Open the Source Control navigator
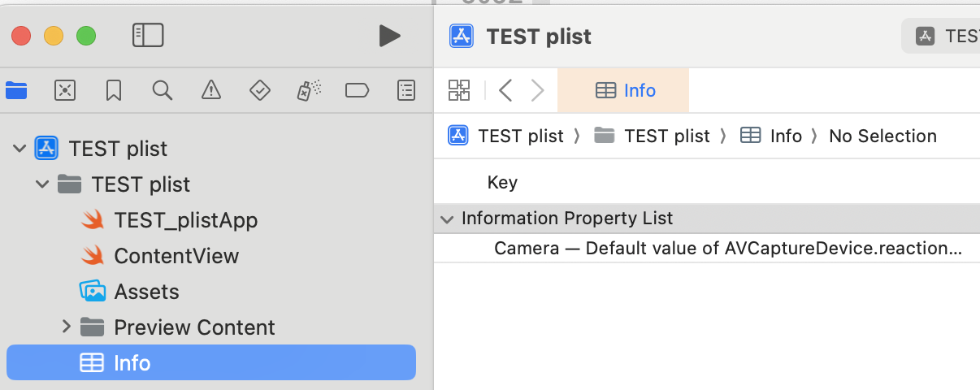The width and height of the screenshot is (980, 390). [x=65, y=90]
